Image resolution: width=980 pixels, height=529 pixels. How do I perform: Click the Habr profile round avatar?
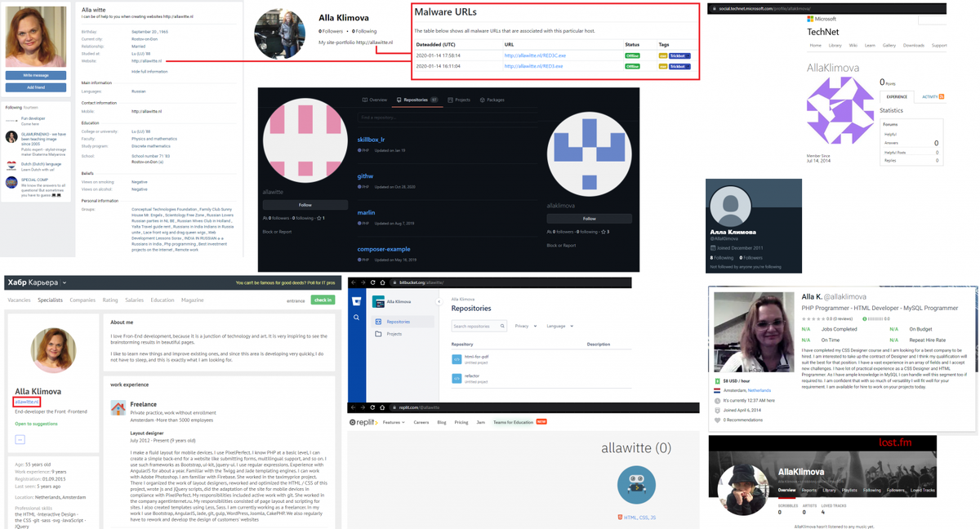click(x=53, y=350)
